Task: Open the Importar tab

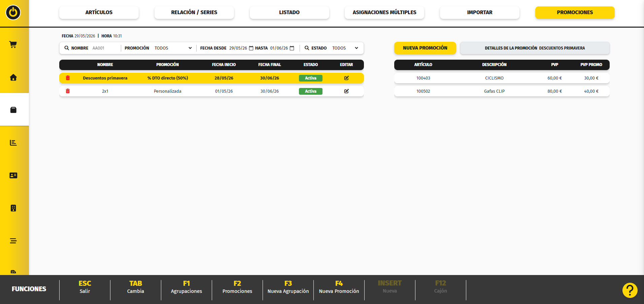Action: coord(480,12)
